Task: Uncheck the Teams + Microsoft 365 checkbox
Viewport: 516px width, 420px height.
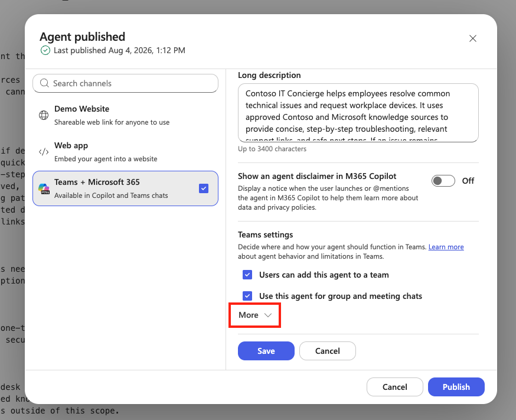Action: [x=204, y=188]
